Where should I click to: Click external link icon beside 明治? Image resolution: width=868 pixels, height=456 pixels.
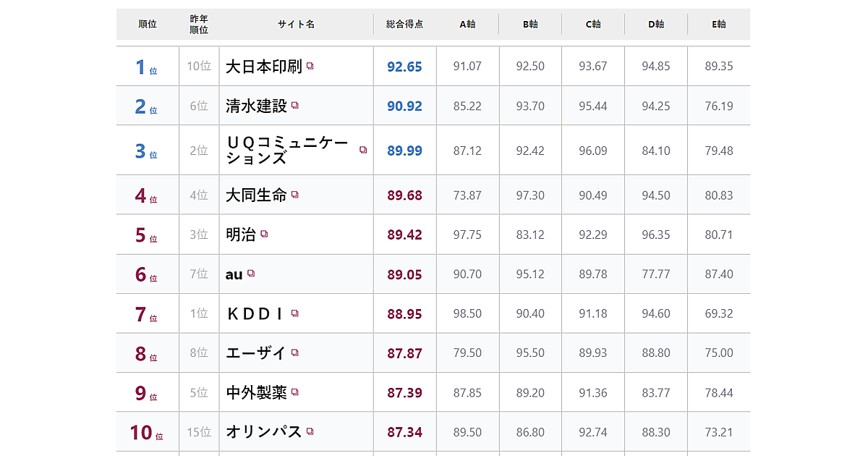pyautogui.click(x=264, y=235)
